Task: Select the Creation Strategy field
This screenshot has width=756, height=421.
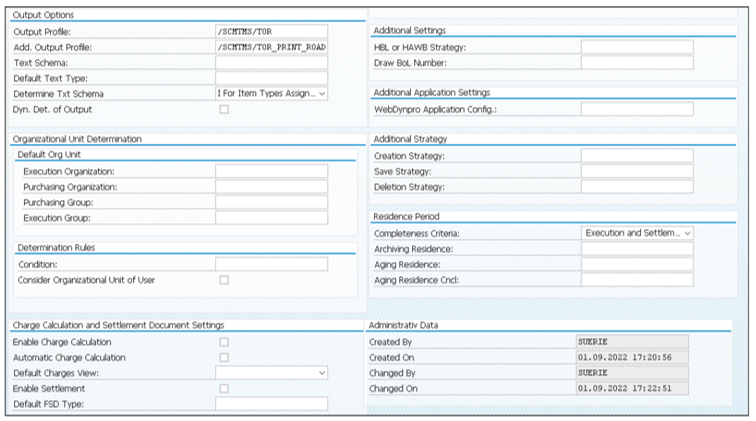Action: (637, 155)
